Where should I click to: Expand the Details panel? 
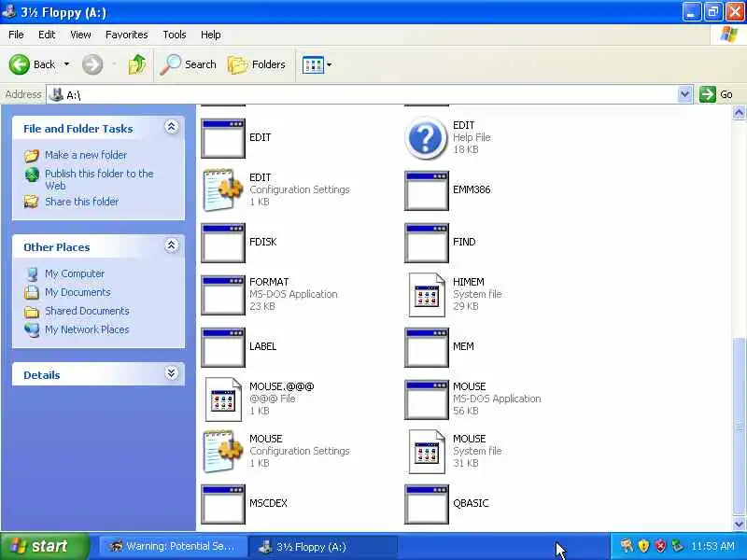pyautogui.click(x=172, y=373)
